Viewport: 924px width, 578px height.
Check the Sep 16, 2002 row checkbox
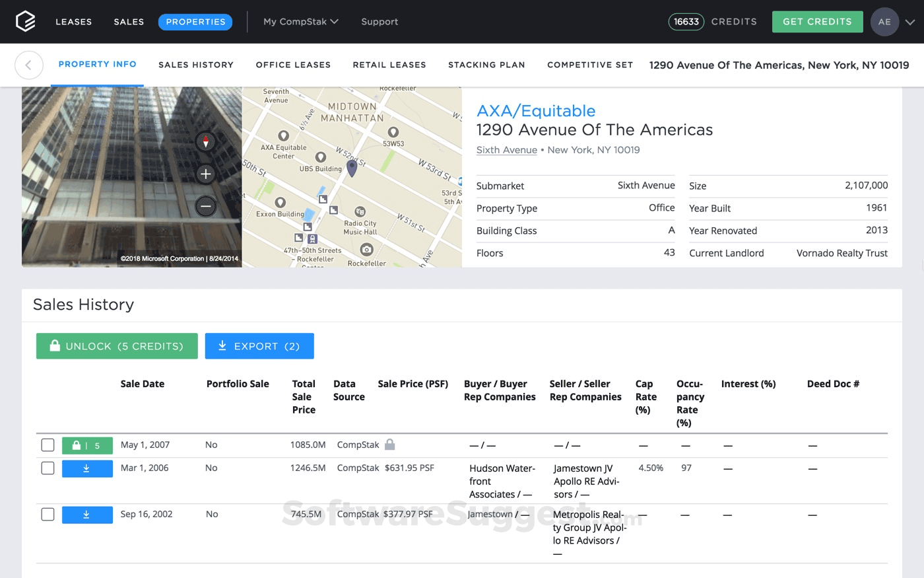(48, 515)
